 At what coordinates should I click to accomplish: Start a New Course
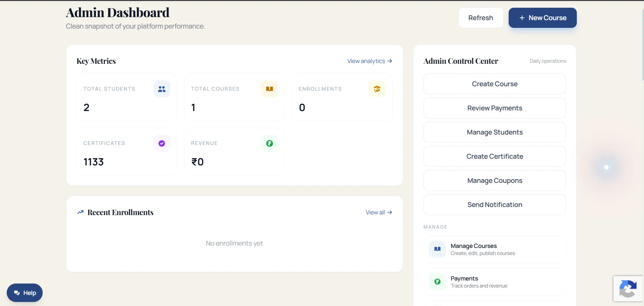click(x=543, y=18)
